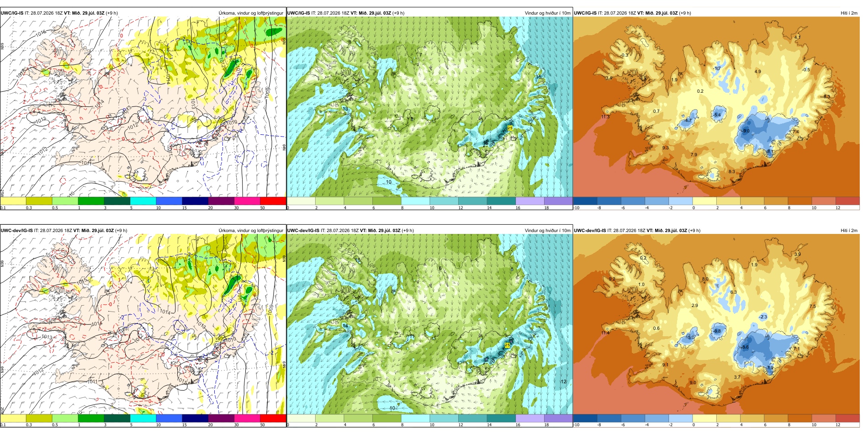
Task: Click the -9.0 label on top temperature map
Action: 746,131
